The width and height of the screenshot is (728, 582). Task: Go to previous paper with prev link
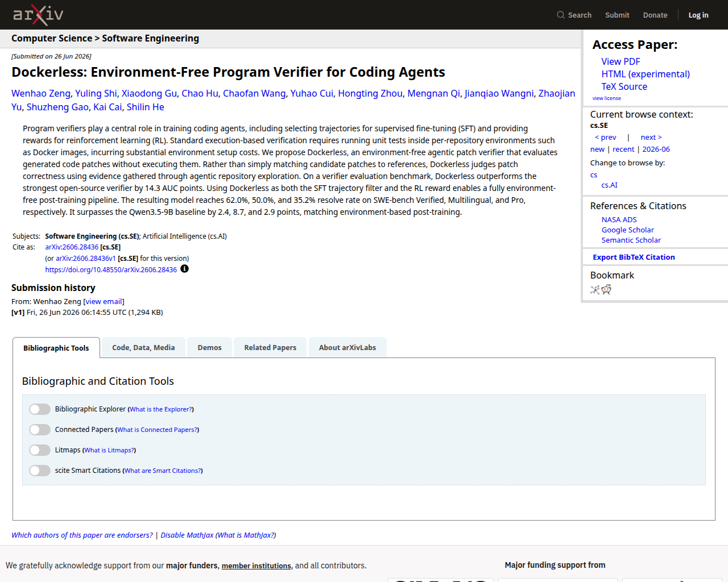tap(606, 137)
